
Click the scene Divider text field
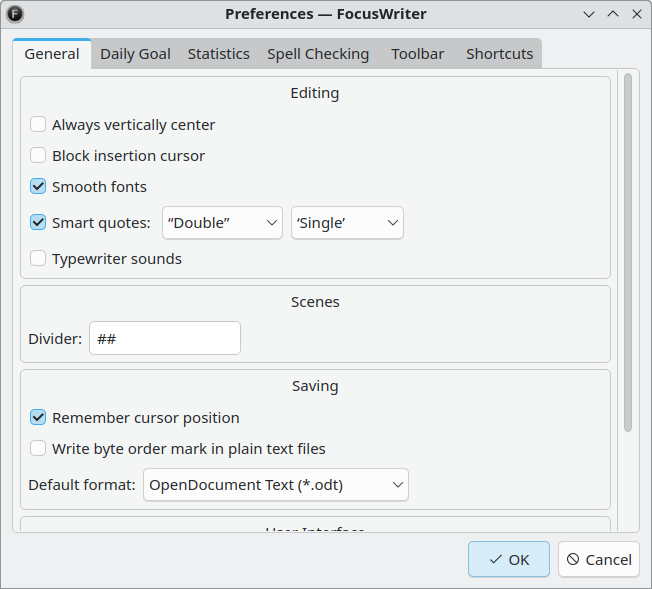[x=165, y=338]
